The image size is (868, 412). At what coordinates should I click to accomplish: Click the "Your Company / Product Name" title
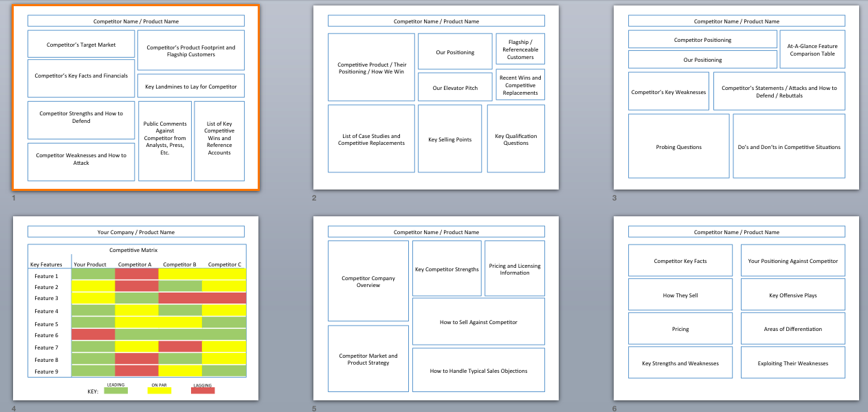point(136,232)
